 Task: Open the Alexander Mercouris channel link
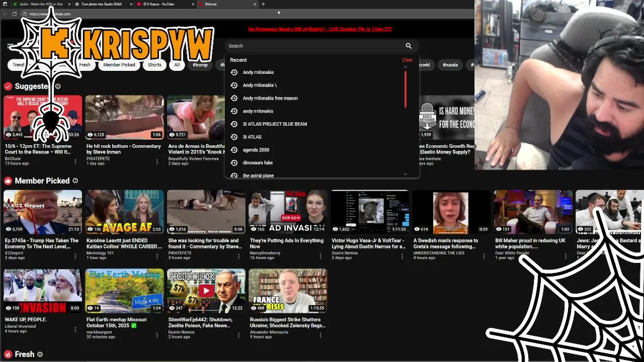[269, 332]
